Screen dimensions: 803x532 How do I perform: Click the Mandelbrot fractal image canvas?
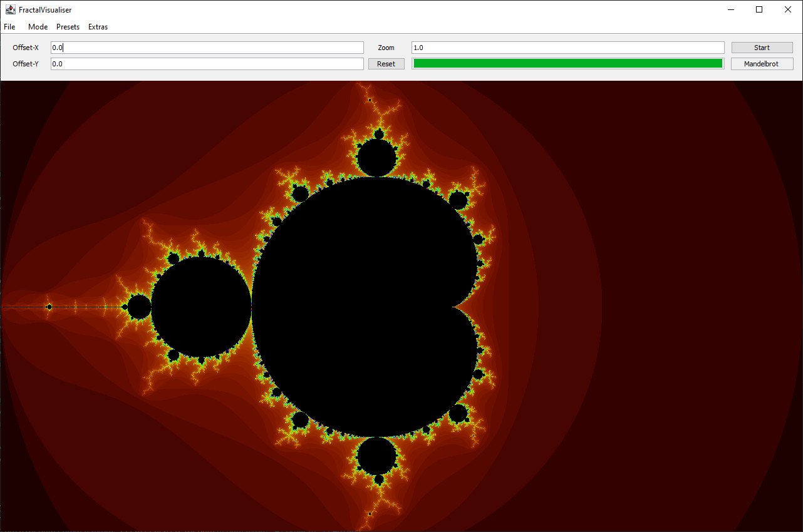pyautogui.click(x=401, y=306)
